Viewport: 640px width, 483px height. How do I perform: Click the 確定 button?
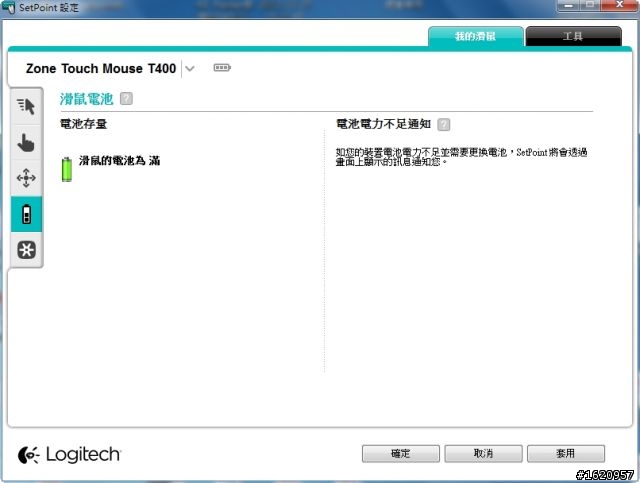point(400,454)
